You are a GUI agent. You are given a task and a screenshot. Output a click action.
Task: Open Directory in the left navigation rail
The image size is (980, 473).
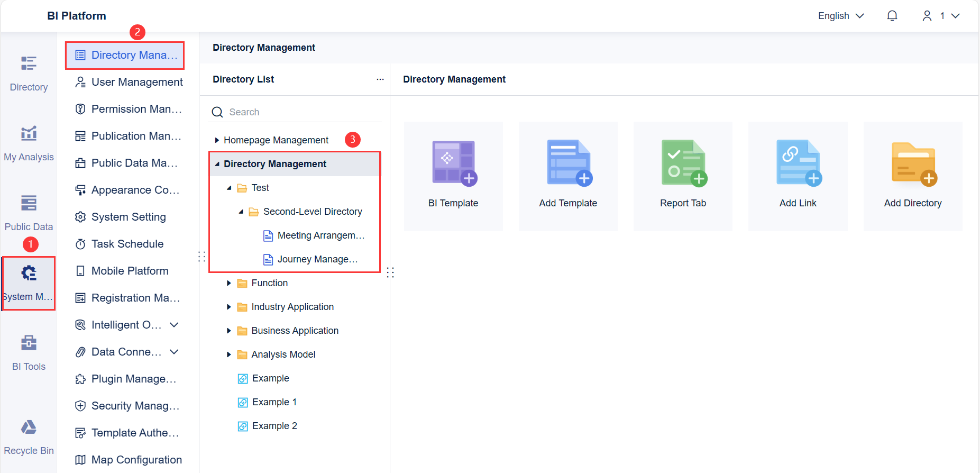pos(29,74)
